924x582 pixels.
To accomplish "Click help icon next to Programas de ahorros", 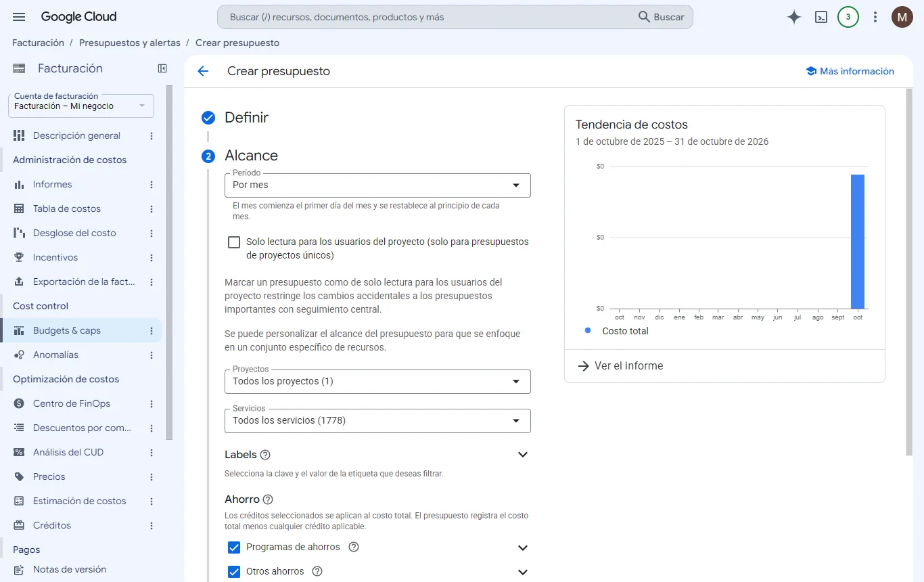I will (353, 547).
